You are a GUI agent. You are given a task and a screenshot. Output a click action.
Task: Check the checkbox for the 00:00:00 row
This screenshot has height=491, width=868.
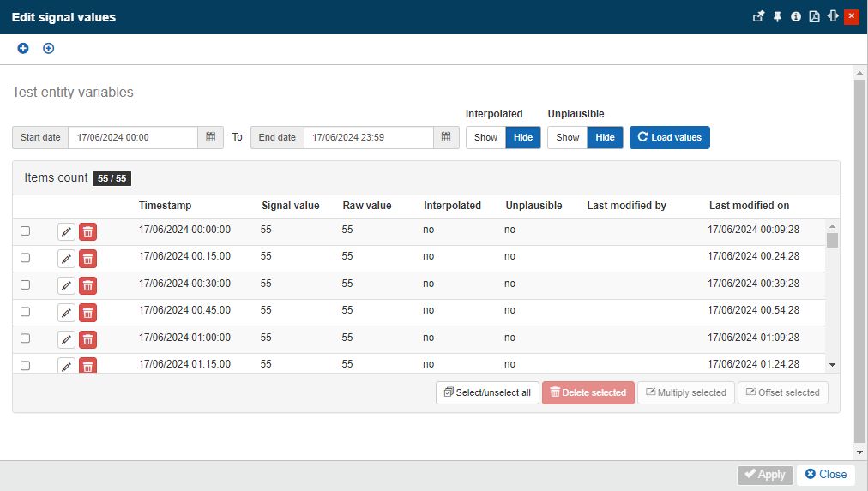(x=25, y=231)
